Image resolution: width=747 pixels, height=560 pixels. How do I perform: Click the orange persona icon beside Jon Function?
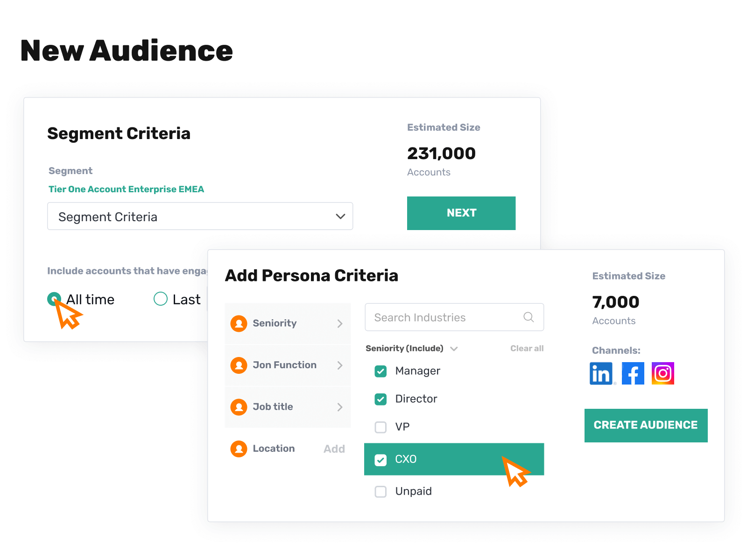239,365
